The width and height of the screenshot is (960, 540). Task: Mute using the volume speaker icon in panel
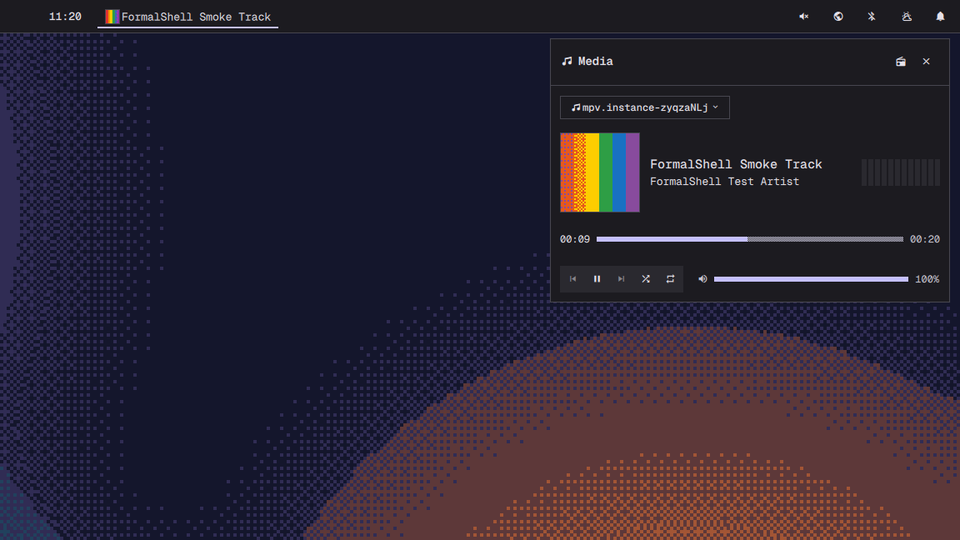click(703, 279)
